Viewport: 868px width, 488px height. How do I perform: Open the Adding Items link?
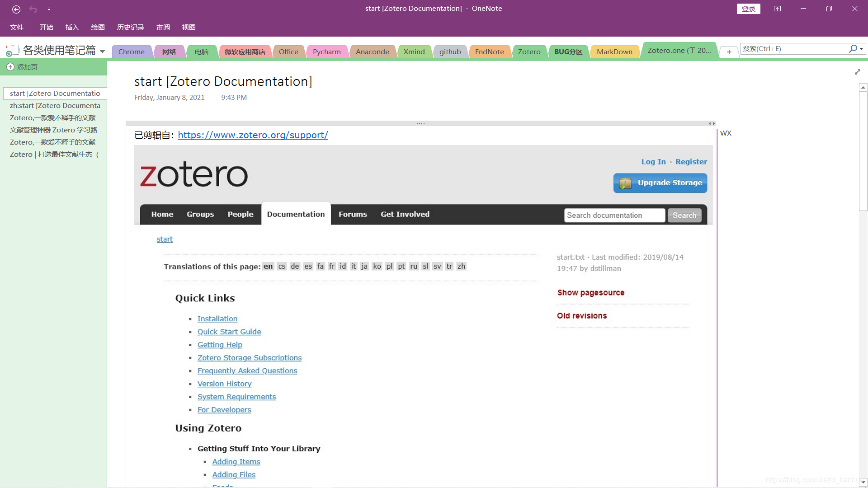[236, 461]
